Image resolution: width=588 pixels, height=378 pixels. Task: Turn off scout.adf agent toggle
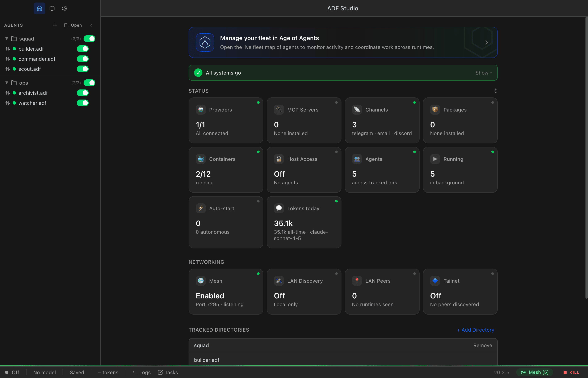coord(83,69)
